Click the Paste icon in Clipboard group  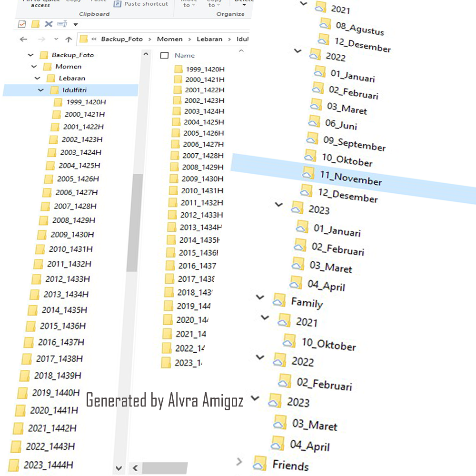tap(99, 2)
